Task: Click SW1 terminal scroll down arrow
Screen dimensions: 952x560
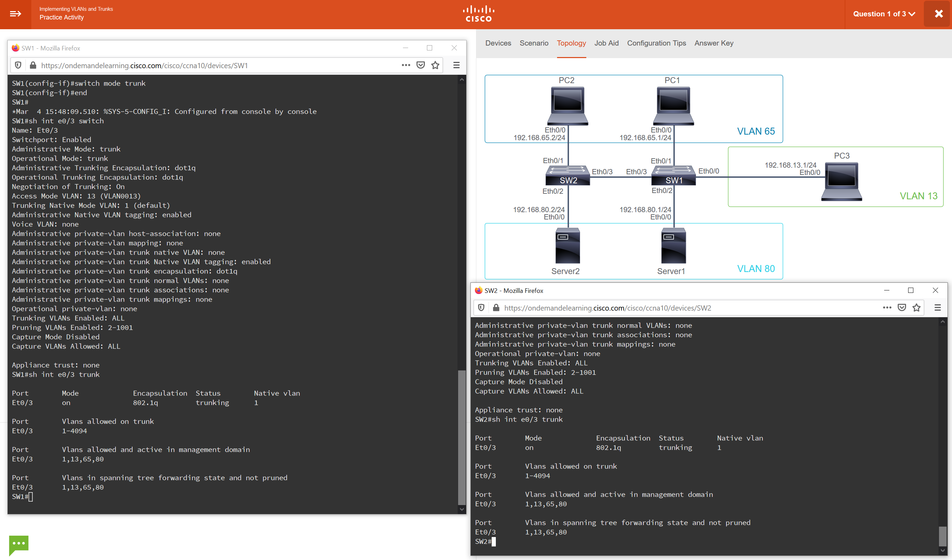Action: point(462,509)
